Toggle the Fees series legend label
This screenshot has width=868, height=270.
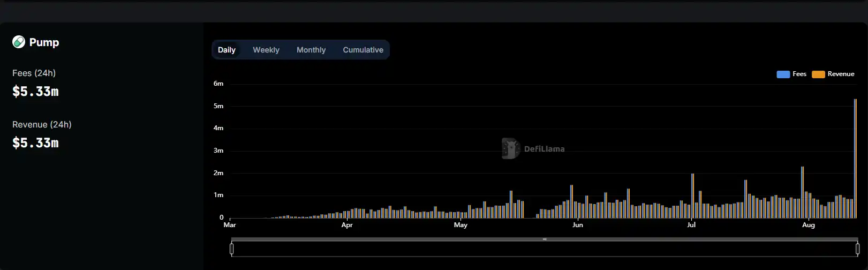tap(799, 74)
